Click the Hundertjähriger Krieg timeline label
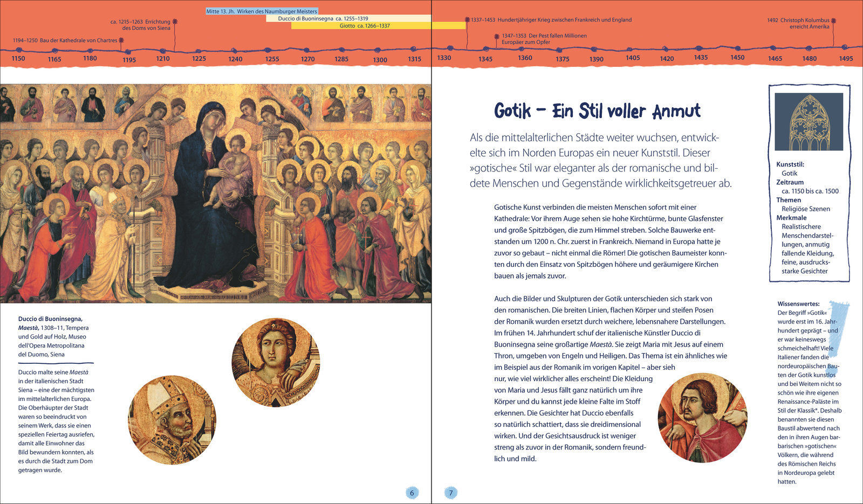The image size is (863, 504). (x=551, y=20)
